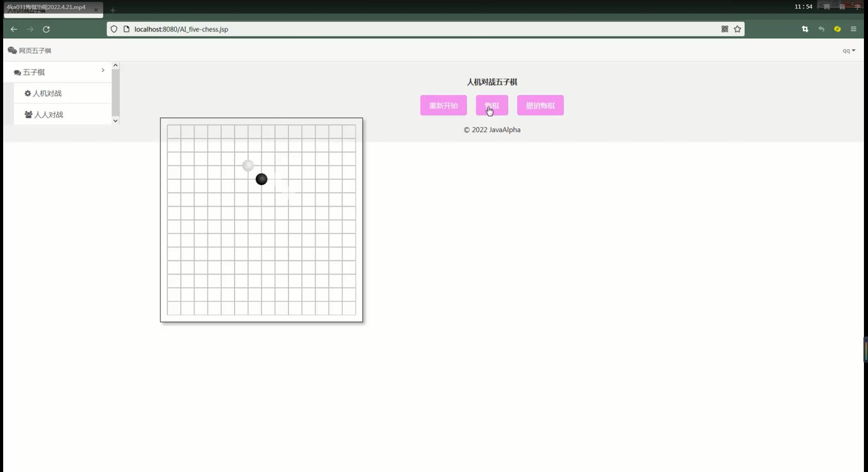The height and width of the screenshot is (472, 868).
Task: Click the 撤销悔棋 button
Action: pos(540,105)
